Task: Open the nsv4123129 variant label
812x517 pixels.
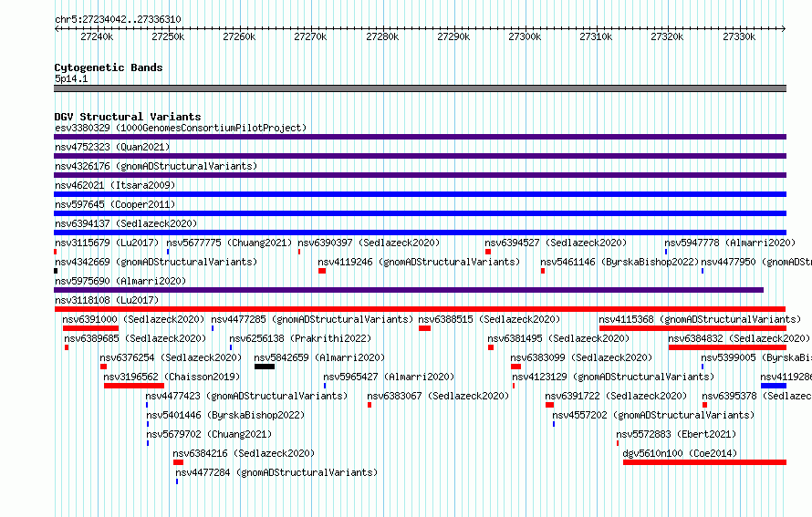Action: coord(613,377)
